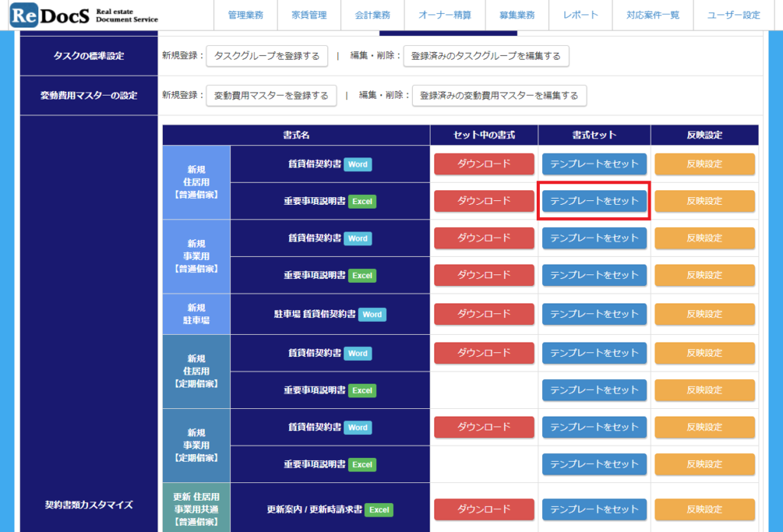Viewport: 783px width, 532px height.
Task: Click タスクグループを登録する button
Action: pyautogui.click(x=267, y=56)
